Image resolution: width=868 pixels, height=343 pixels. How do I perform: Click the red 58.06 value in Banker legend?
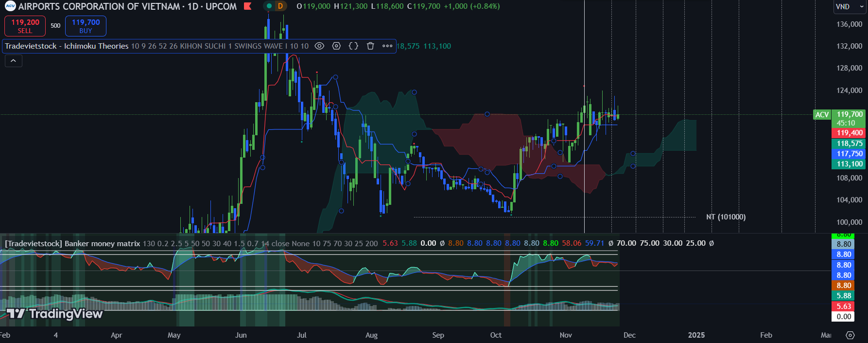point(572,243)
